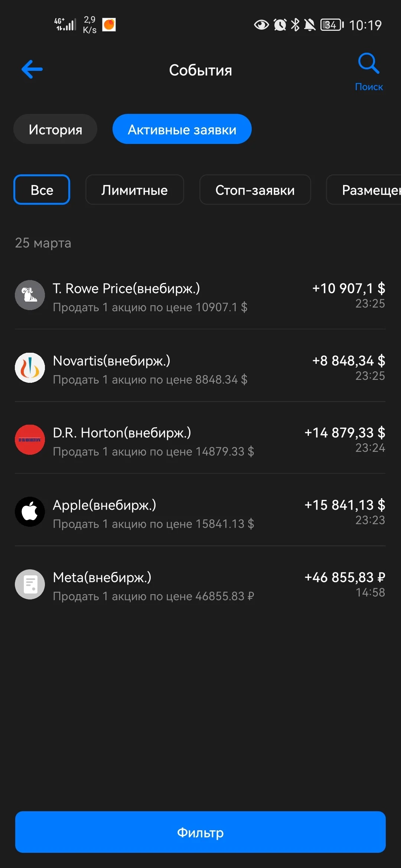Viewport: 401px width, 868px height.
Task: Switch to the История tab
Action: tap(55, 129)
